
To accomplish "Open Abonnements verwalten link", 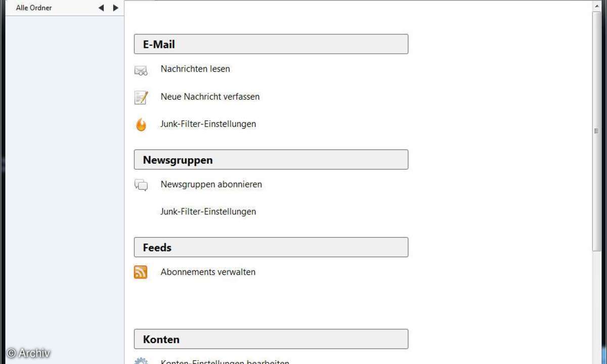I will click(208, 272).
